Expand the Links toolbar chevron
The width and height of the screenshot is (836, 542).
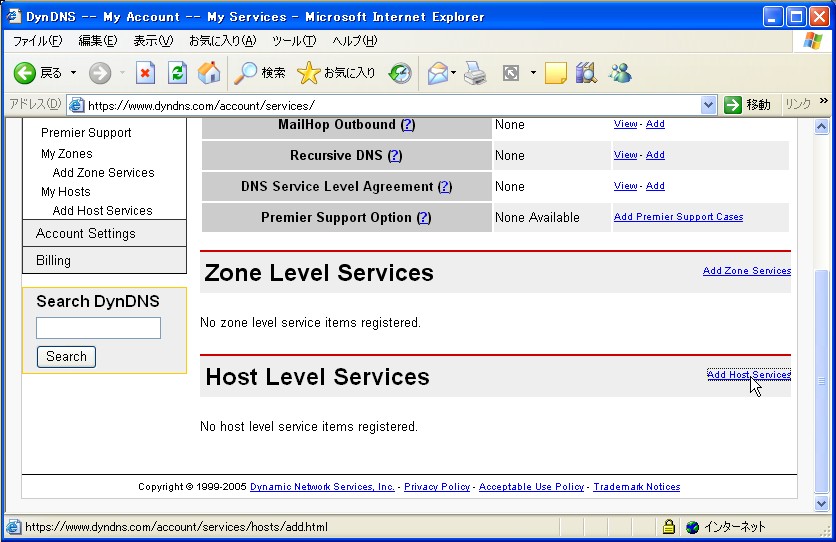click(823, 101)
